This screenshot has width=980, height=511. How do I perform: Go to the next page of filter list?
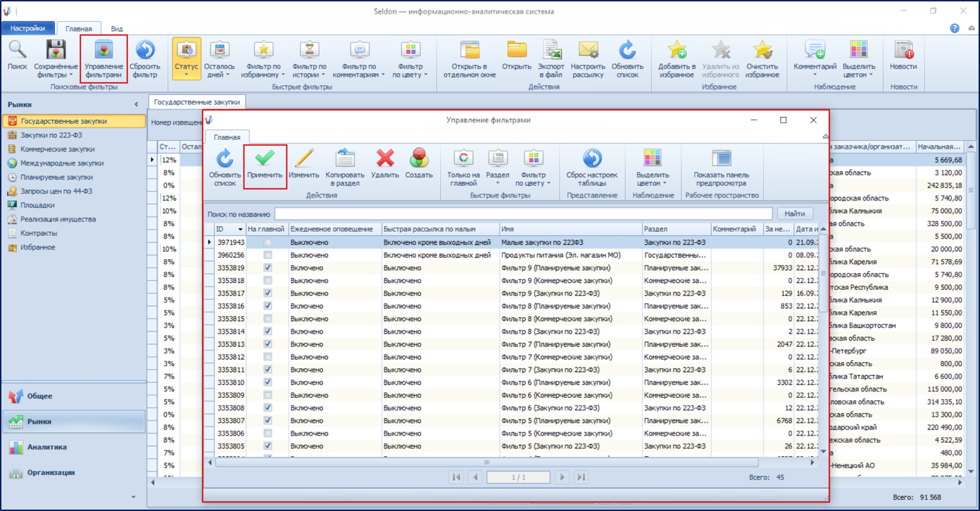(x=562, y=477)
